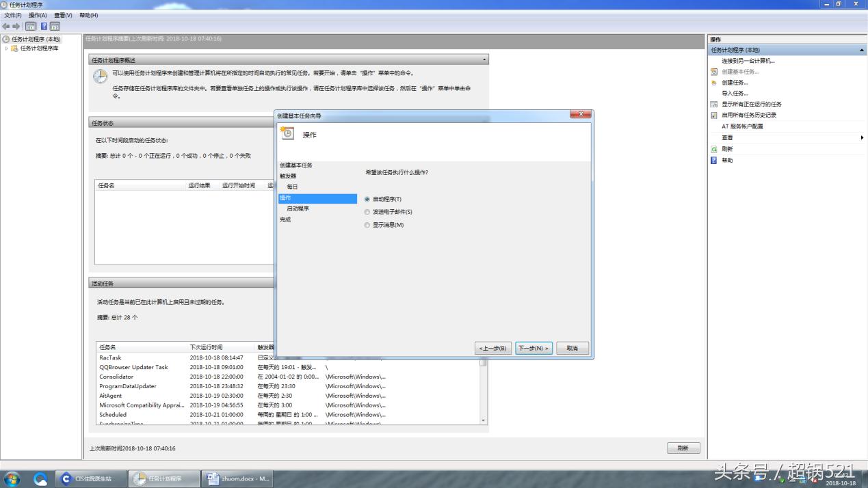Switch to zhuom.docx on the taskbar
Image resolution: width=868 pixels, height=488 pixels.
[x=237, y=478]
